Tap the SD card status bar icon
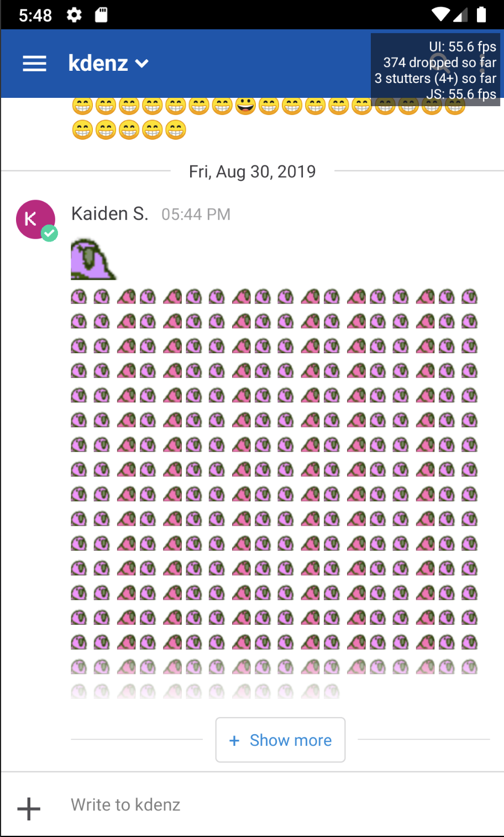This screenshot has height=837, width=504. 101,15
